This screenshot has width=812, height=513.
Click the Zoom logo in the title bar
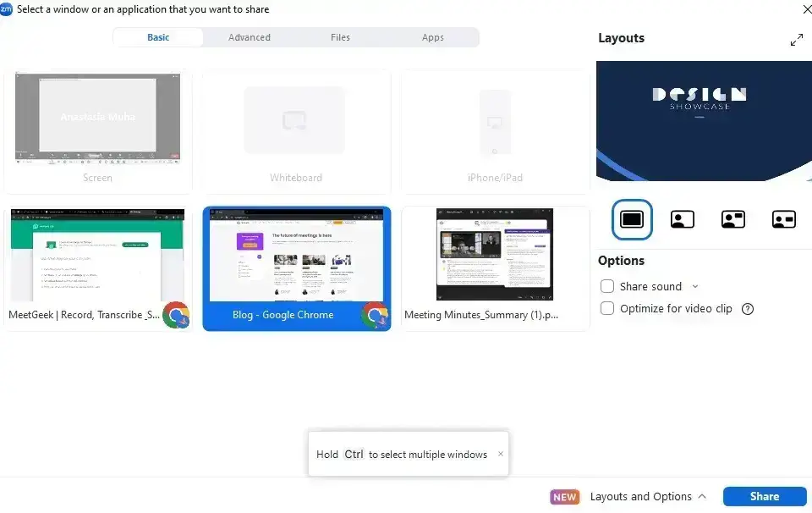pyautogui.click(x=6, y=9)
